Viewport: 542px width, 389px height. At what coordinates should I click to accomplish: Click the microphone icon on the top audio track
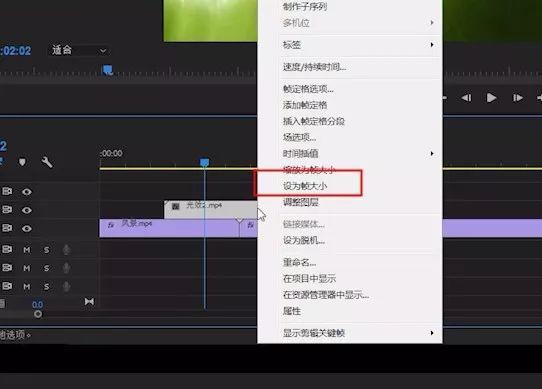point(66,250)
